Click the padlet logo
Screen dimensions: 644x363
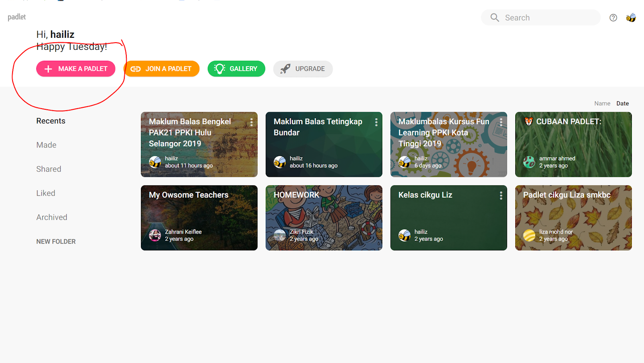point(17,17)
